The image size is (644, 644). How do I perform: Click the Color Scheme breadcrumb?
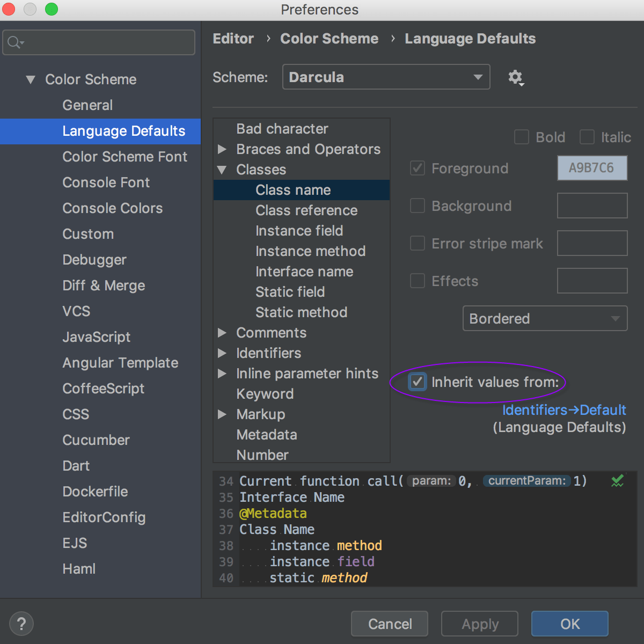pyautogui.click(x=329, y=38)
